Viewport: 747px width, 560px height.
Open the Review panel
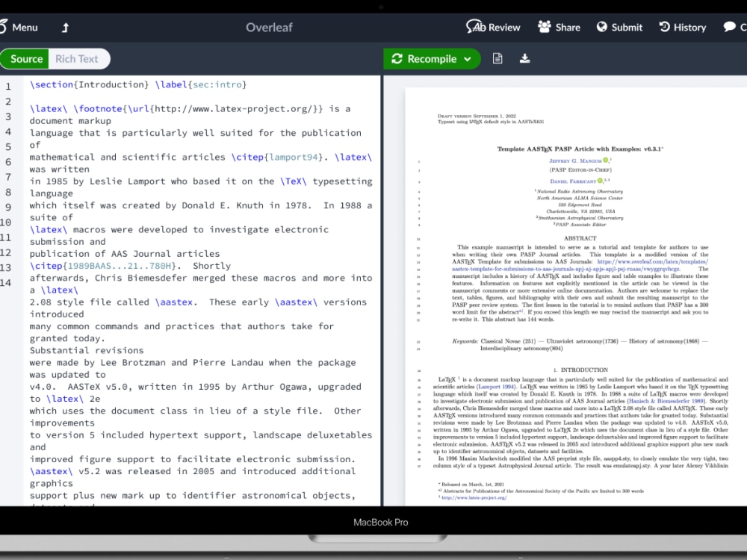[x=493, y=27]
